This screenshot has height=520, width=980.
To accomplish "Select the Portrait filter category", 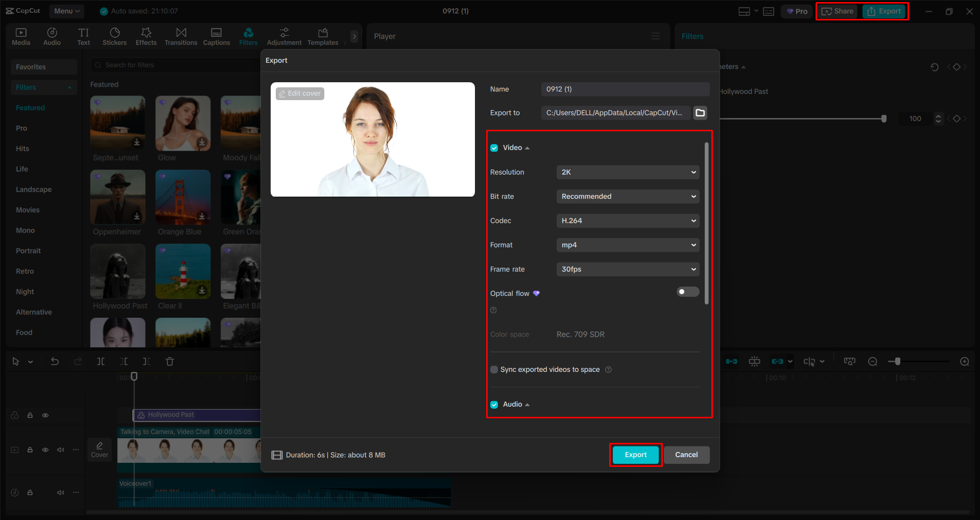I will click(28, 250).
